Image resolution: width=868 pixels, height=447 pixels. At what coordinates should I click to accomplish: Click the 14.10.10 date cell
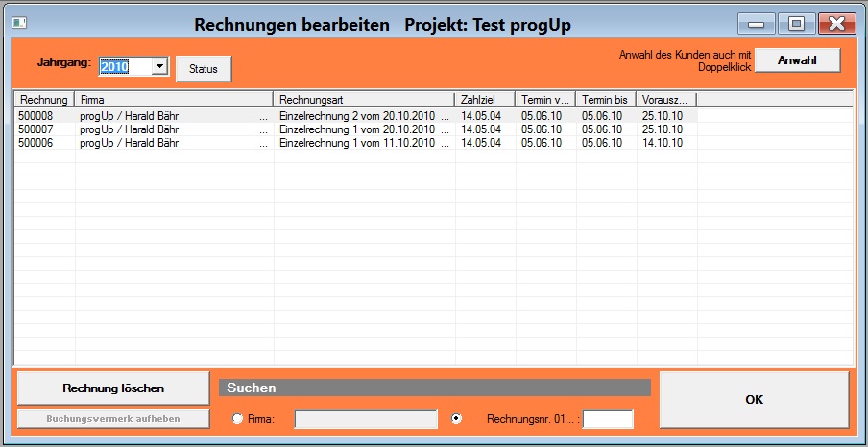tap(663, 143)
